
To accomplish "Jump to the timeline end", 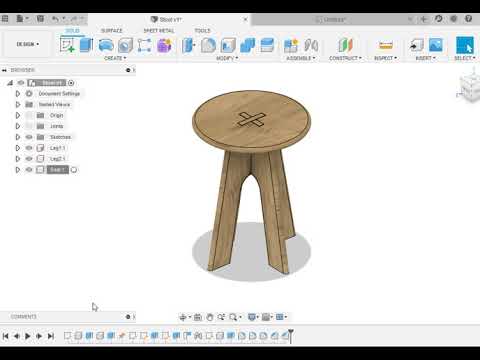I will [x=51, y=336].
